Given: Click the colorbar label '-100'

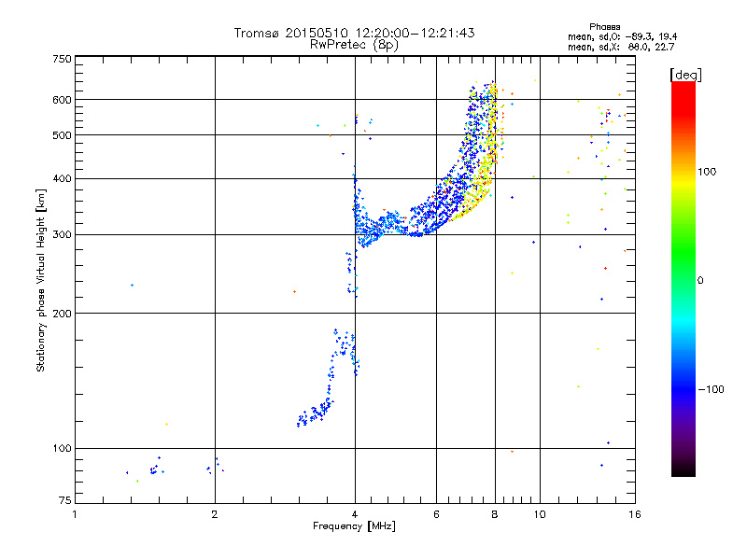Looking at the screenshot, I should point(711,389).
